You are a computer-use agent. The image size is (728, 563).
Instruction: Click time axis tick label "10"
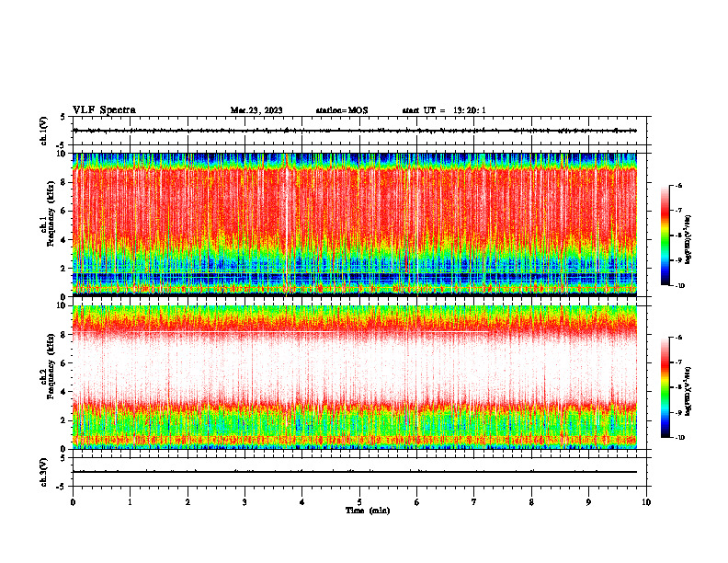point(646,502)
